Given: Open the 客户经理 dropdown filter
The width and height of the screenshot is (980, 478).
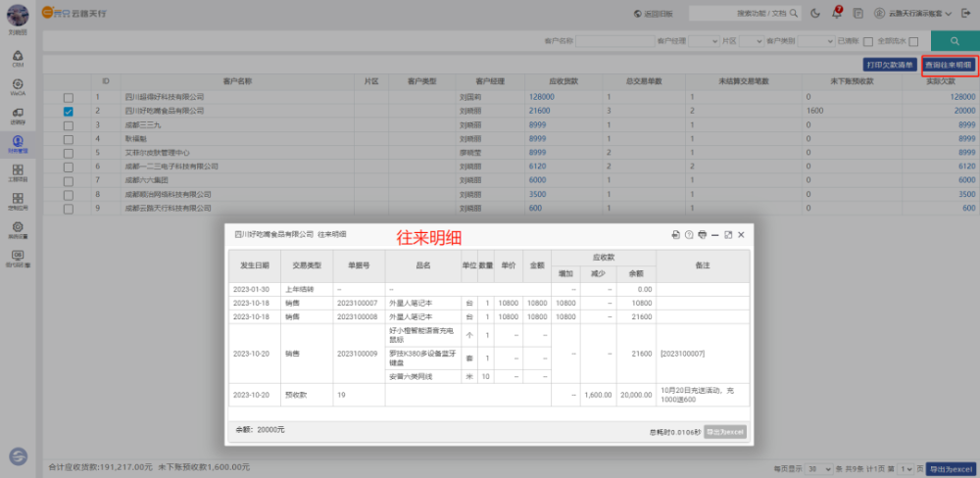Looking at the screenshot, I should click(x=703, y=41).
